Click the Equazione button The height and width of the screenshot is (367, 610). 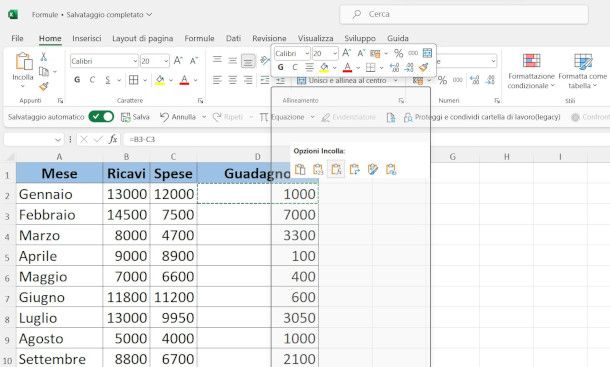coord(283,117)
